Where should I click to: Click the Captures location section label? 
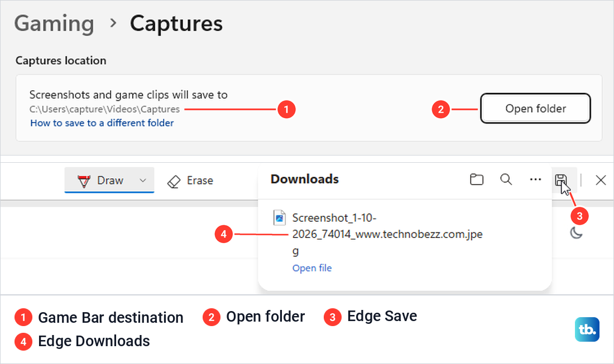coord(61,61)
